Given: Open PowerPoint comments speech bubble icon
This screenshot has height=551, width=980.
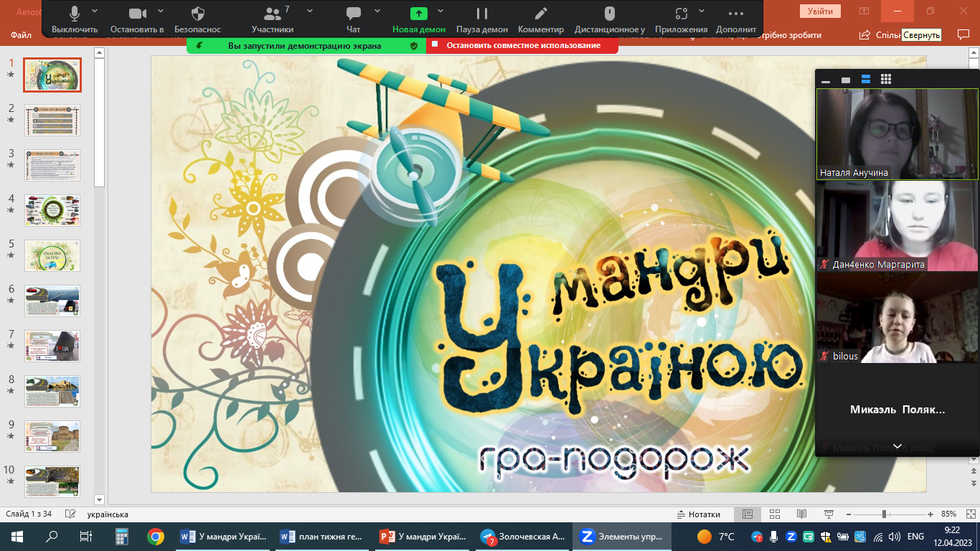Looking at the screenshot, I should [x=963, y=34].
